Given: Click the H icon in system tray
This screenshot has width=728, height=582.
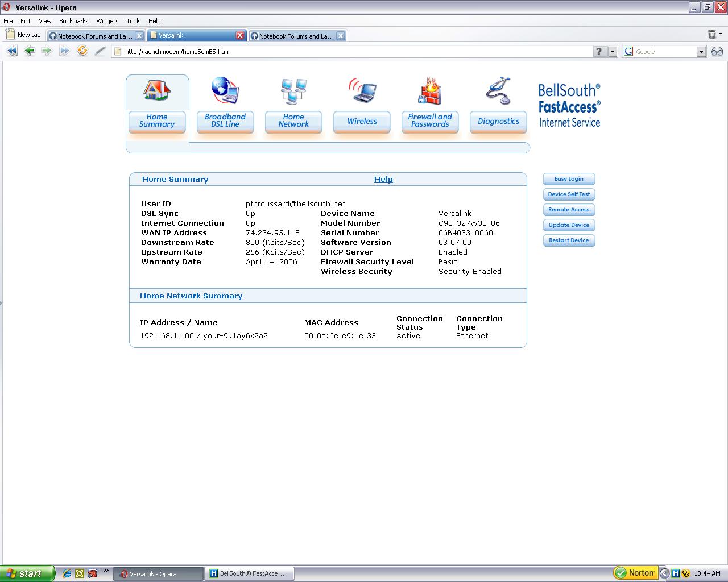Looking at the screenshot, I should (x=675, y=573).
